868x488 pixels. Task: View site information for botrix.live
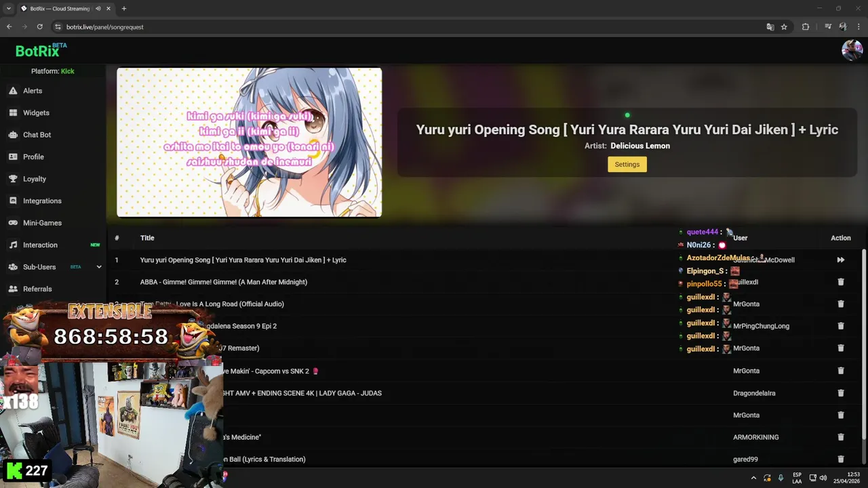(x=58, y=27)
